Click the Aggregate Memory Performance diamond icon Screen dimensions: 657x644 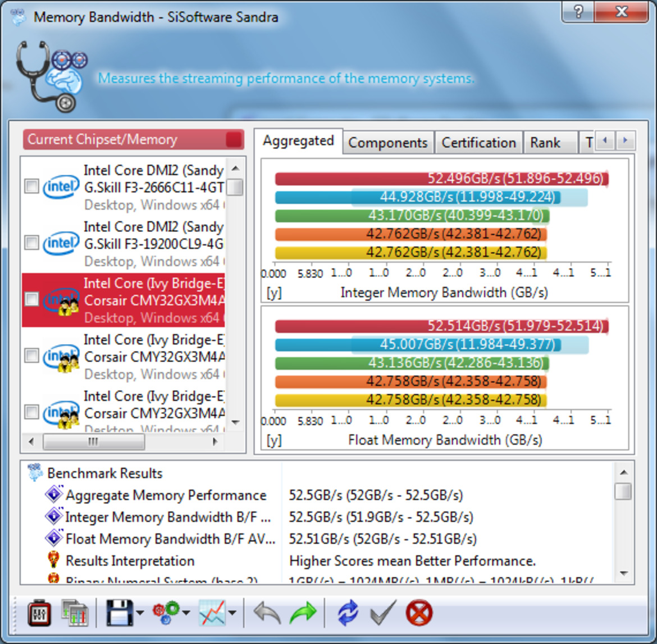(54, 495)
